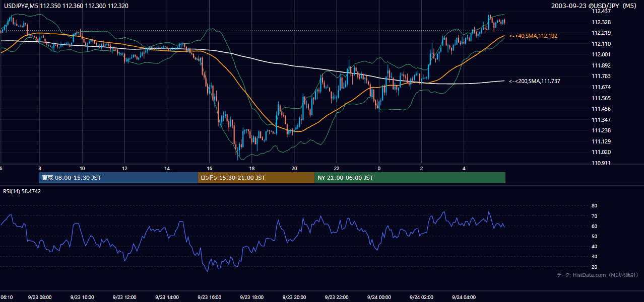This screenshot has height=302, width=644.
Task: Click time axis label 9/23 08:00
Action: tap(39, 297)
